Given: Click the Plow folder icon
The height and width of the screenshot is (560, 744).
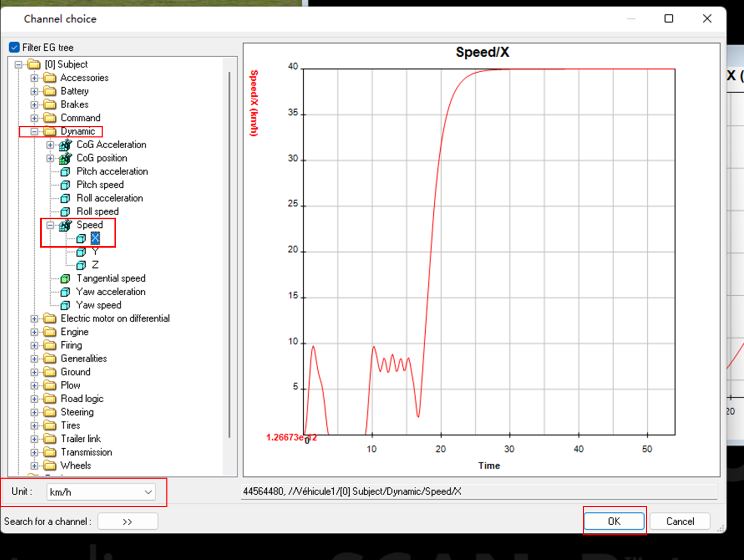Looking at the screenshot, I should point(50,385).
